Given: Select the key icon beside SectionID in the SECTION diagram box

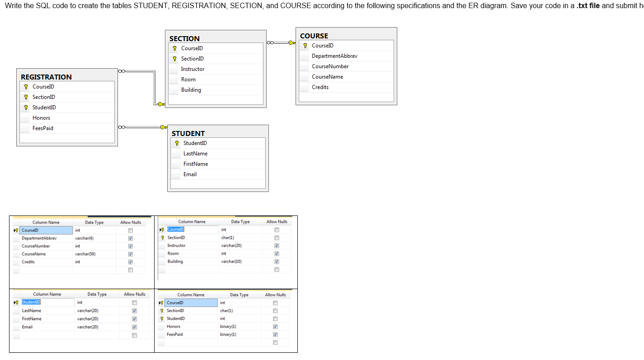Looking at the screenshot, I should tap(175, 59).
